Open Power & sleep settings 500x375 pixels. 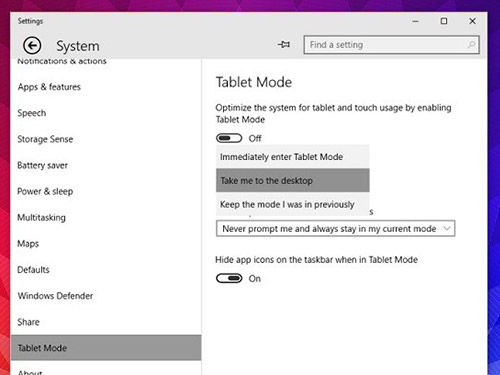45,191
